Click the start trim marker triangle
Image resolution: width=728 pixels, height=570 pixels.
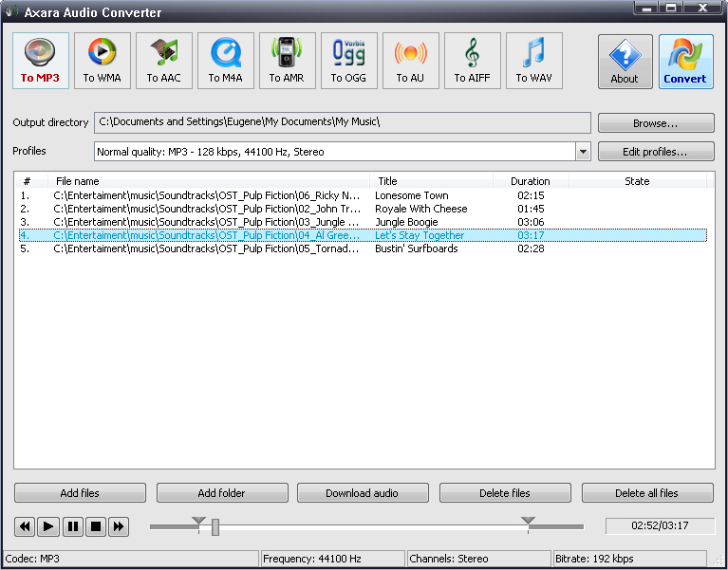(198, 521)
